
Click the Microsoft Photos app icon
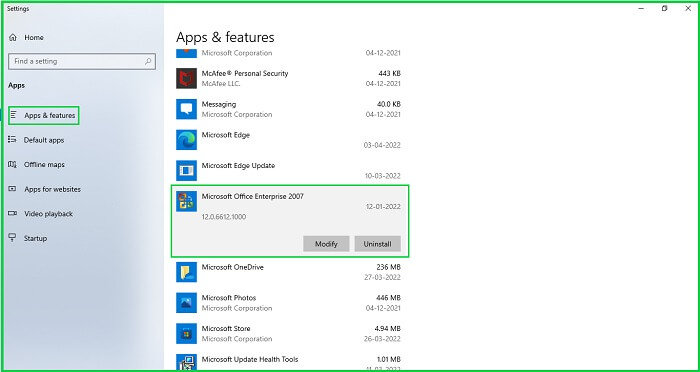[x=186, y=303]
